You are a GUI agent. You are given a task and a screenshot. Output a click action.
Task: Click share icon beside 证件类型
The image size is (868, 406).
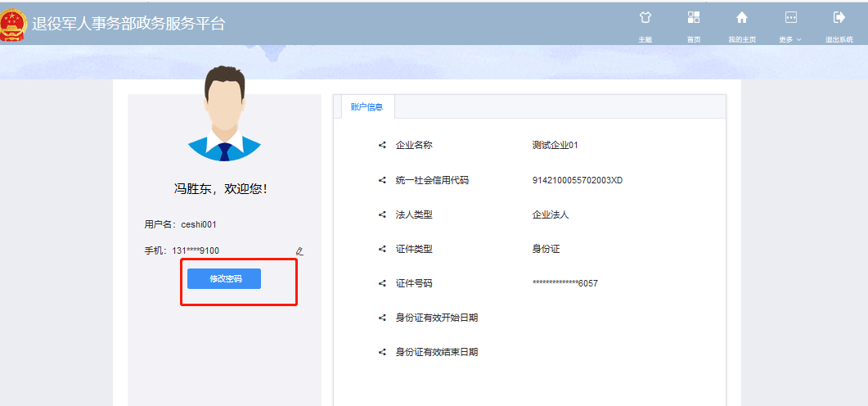382,250
